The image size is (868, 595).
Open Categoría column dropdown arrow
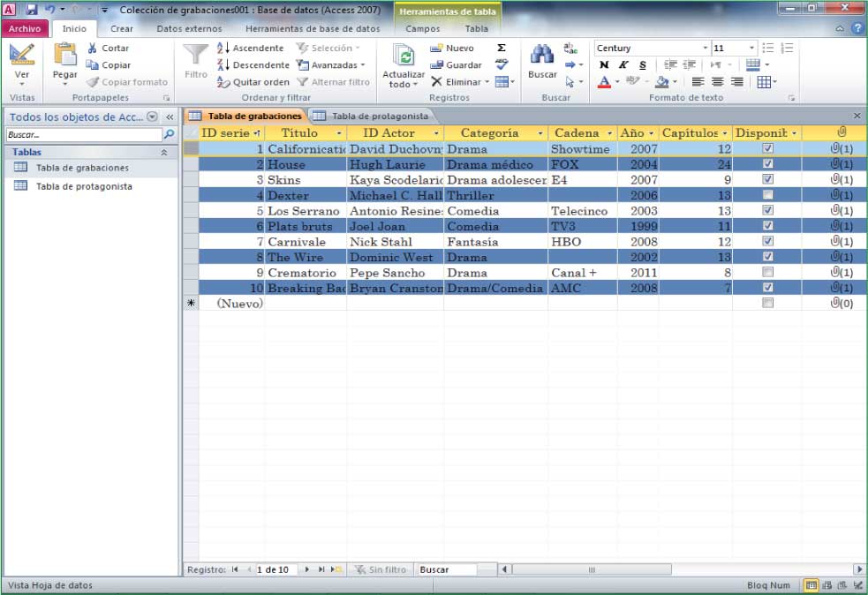[540, 133]
